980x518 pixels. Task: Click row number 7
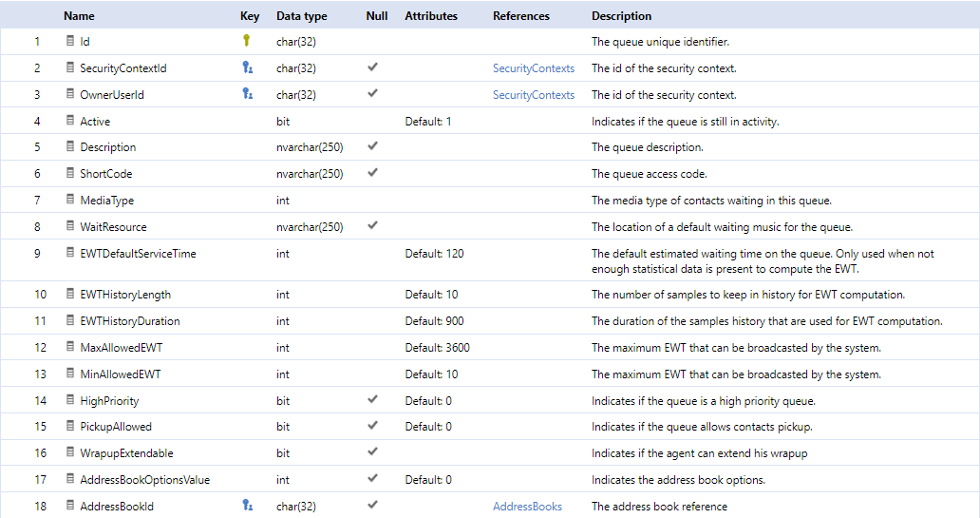click(37, 201)
